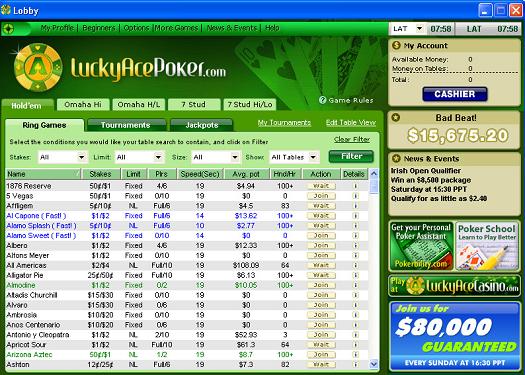Open the Show All Tables dropdown
525x375 pixels.
(294, 157)
